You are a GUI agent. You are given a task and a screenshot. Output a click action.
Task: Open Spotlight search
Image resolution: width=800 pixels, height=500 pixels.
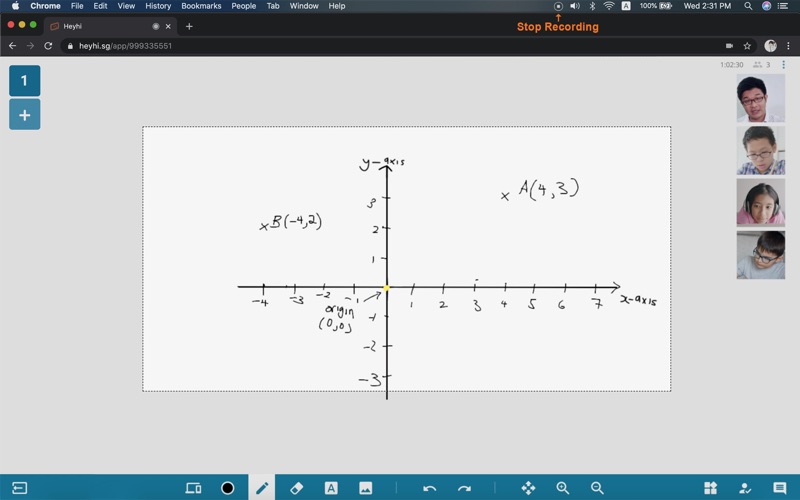point(748,6)
